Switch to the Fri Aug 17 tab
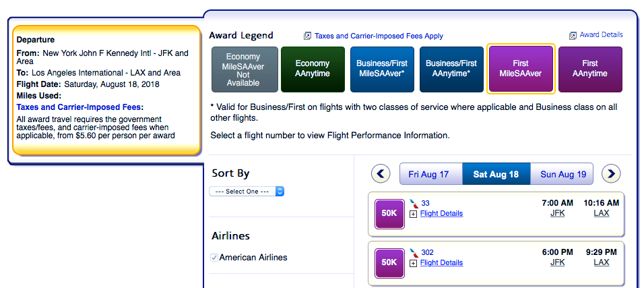The width and height of the screenshot is (644, 288). tap(428, 174)
